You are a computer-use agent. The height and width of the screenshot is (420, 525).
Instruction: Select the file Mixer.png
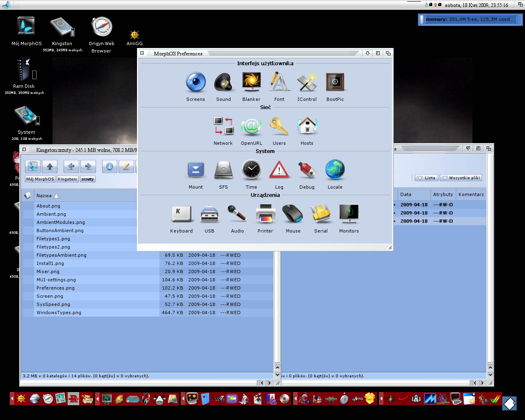(x=48, y=272)
